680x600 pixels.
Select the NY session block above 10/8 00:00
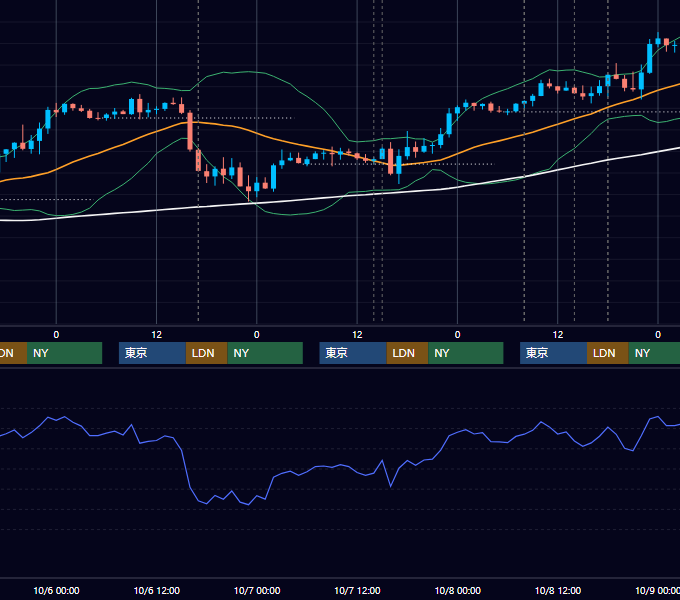point(466,353)
